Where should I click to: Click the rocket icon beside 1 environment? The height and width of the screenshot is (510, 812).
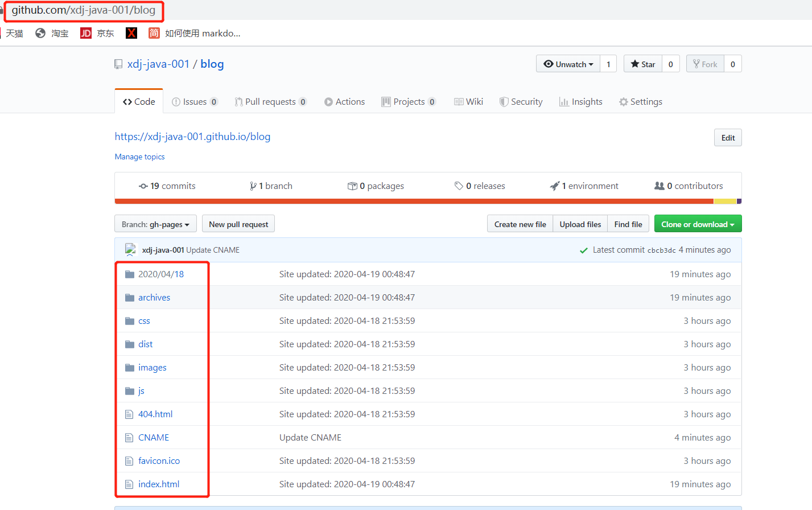click(555, 186)
